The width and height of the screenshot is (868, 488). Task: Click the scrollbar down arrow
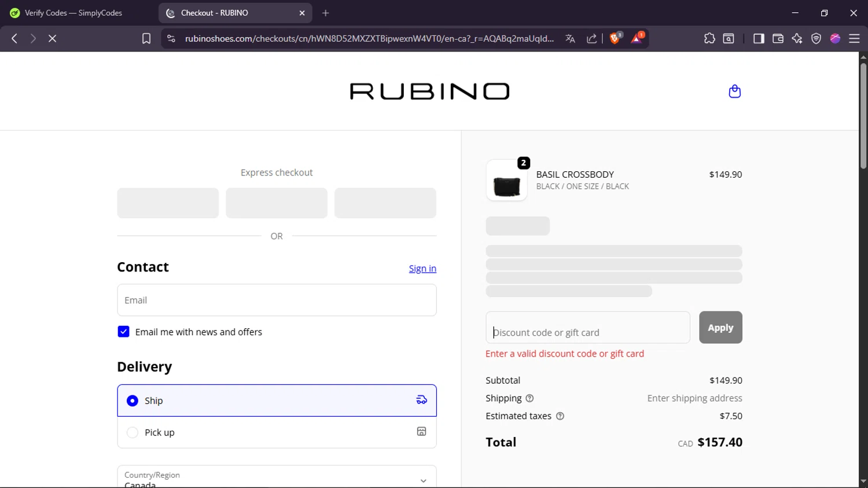coord(863,482)
